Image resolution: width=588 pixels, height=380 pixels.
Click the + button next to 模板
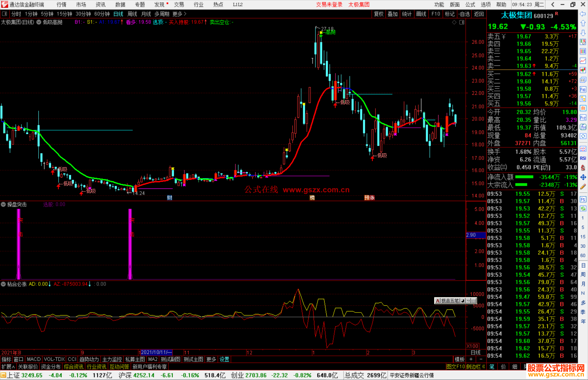(x=471, y=359)
